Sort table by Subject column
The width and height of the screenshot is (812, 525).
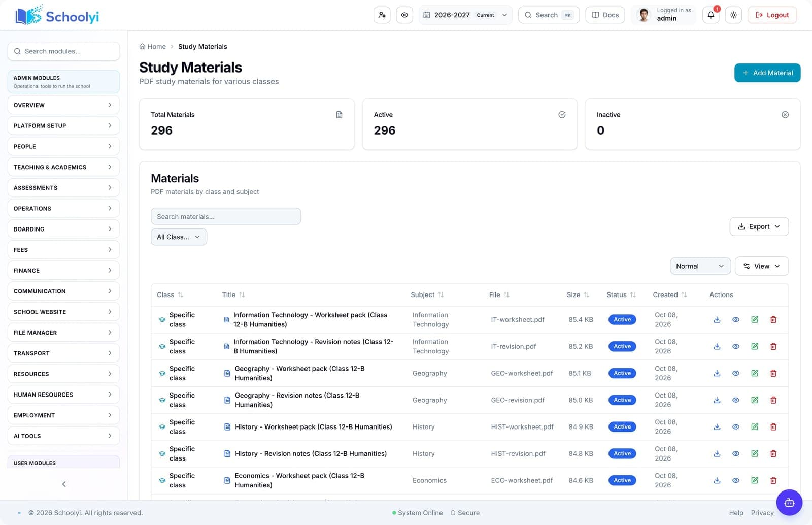pos(427,295)
